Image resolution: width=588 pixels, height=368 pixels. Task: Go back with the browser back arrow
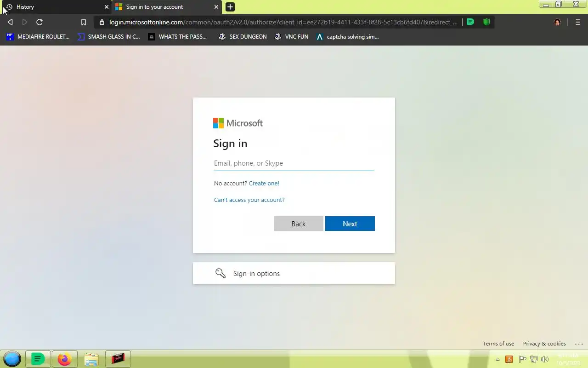coord(10,22)
